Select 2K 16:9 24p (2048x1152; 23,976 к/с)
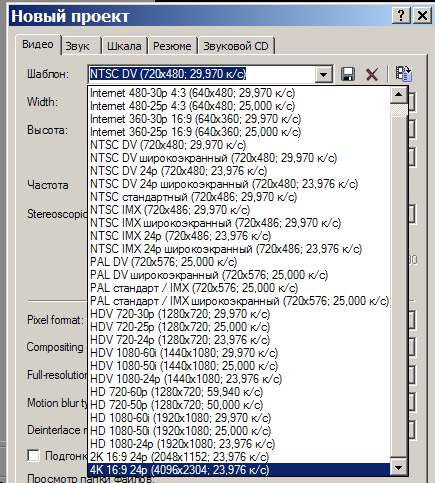This screenshot has height=483, width=435. tap(239, 457)
